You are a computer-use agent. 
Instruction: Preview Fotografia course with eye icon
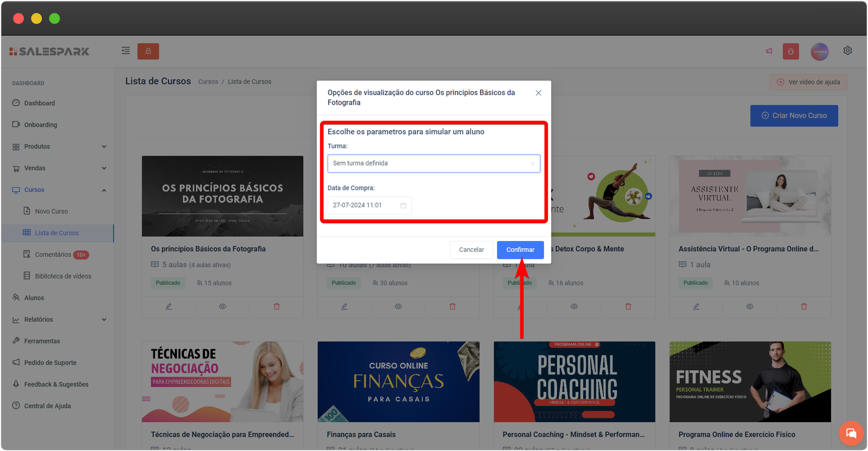(222, 307)
